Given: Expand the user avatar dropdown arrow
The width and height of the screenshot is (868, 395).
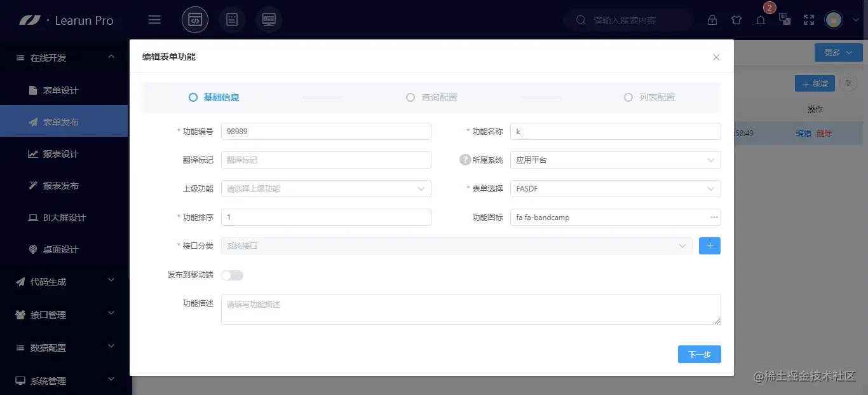Looking at the screenshot, I should 855,20.
